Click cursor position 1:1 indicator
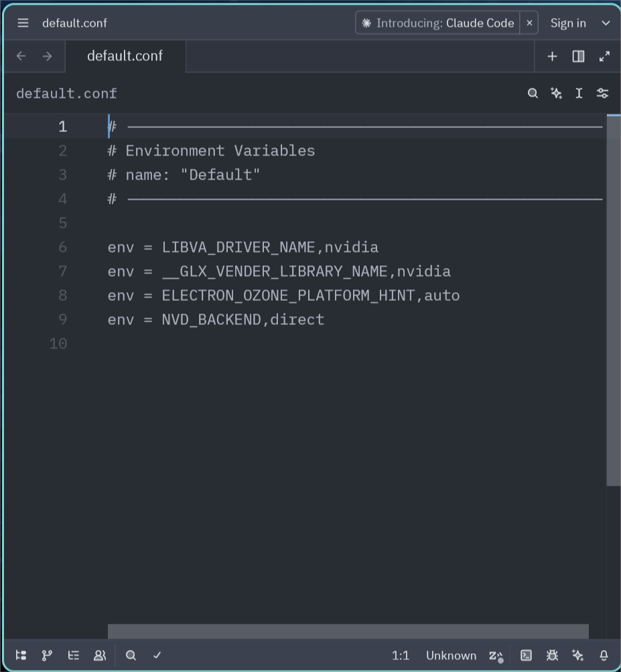Image resolution: width=621 pixels, height=672 pixels. point(401,655)
